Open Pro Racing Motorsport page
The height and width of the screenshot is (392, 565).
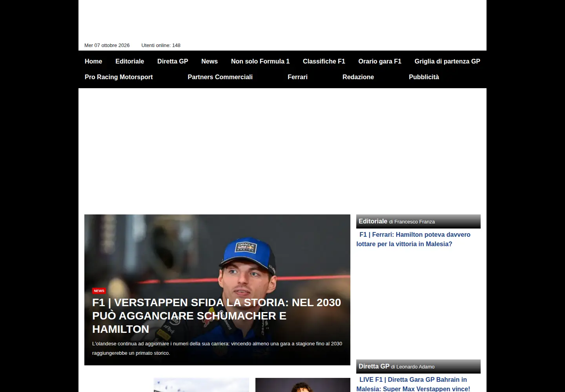pyautogui.click(x=118, y=77)
